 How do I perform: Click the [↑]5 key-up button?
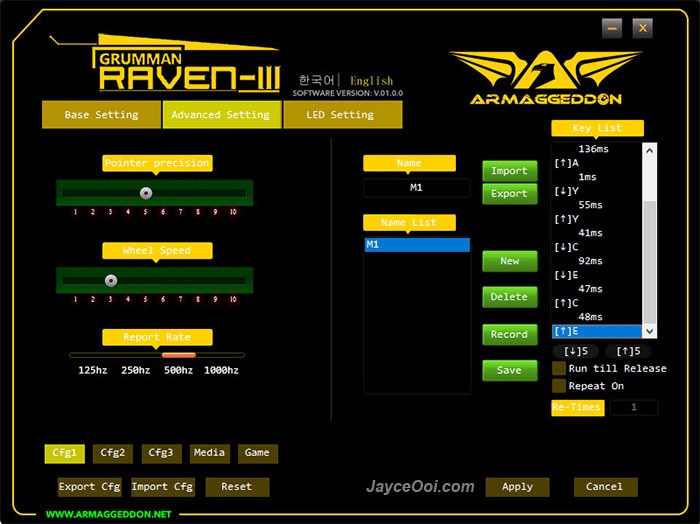628,351
